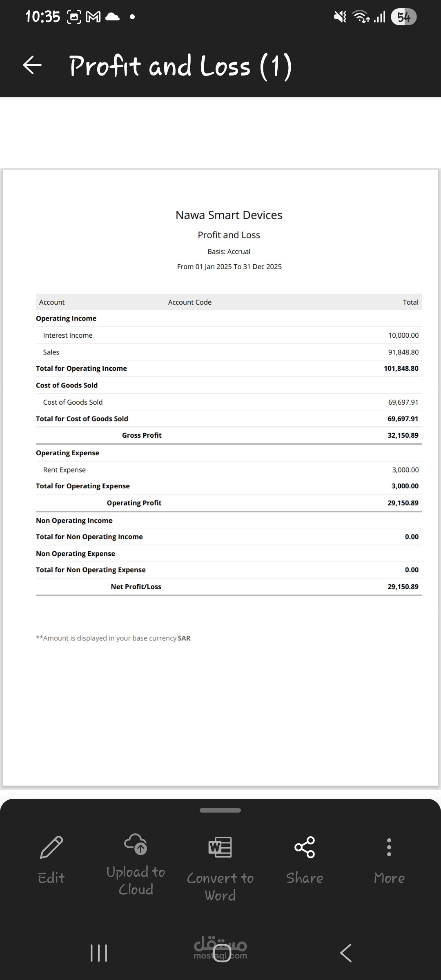
Task: Select the 101,848.80 total
Action: click(401, 368)
